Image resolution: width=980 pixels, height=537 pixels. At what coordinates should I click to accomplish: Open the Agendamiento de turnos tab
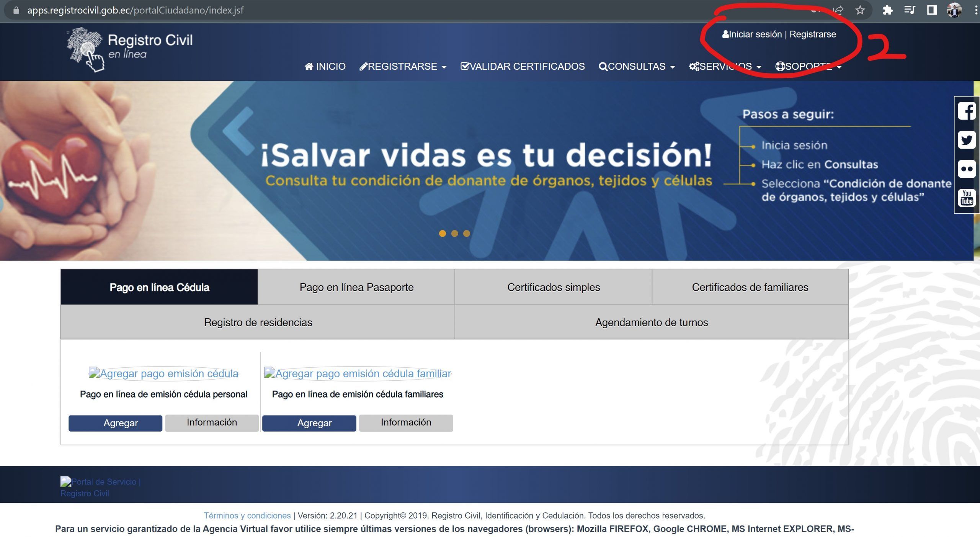pyautogui.click(x=651, y=323)
